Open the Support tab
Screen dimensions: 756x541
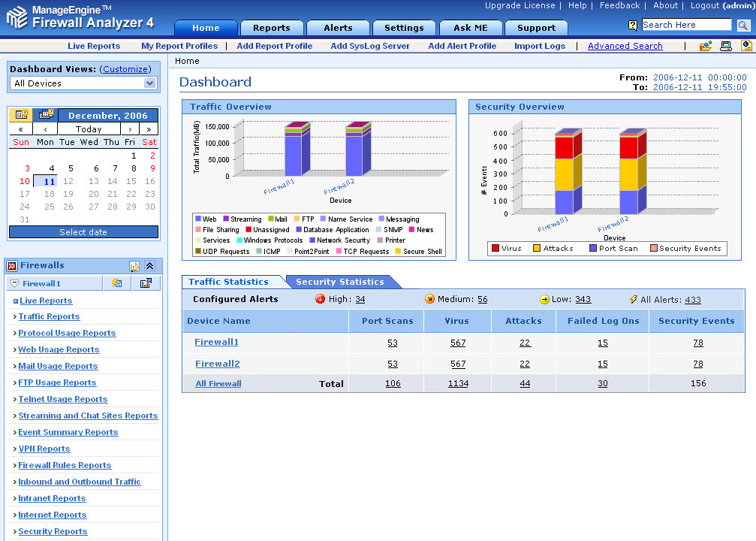[x=536, y=28]
